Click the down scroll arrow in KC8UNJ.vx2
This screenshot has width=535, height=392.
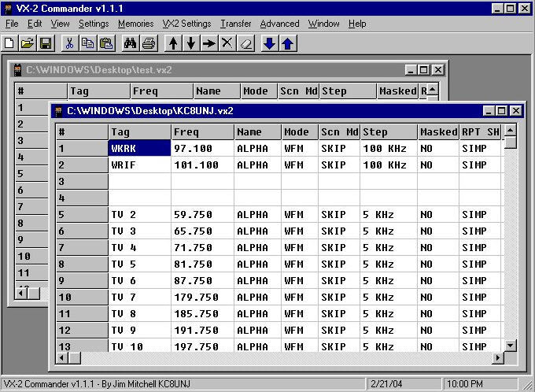[x=510, y=345]
